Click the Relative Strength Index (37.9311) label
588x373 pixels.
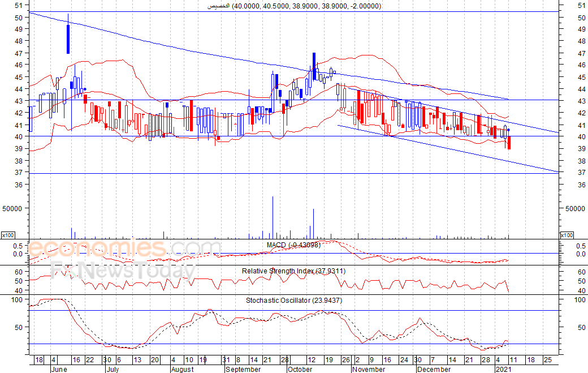pos(293,271)
